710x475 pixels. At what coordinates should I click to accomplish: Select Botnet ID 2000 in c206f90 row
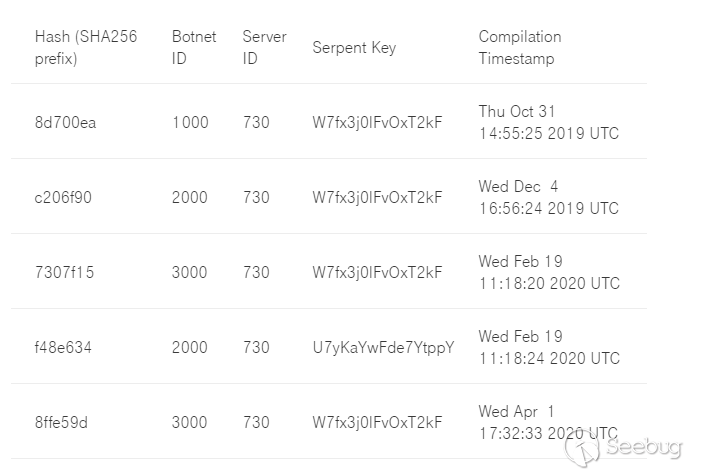(x=190, y=197)
